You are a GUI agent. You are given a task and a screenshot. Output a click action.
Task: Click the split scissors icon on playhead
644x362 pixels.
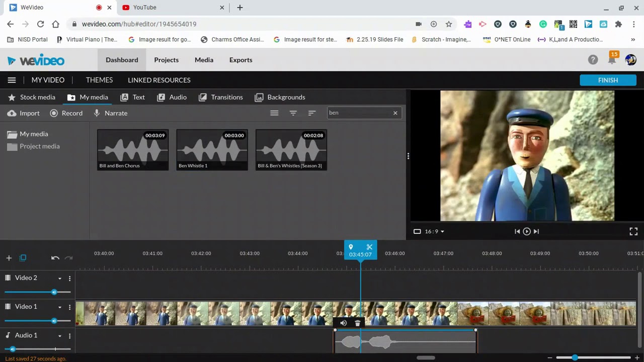[369, 247]
